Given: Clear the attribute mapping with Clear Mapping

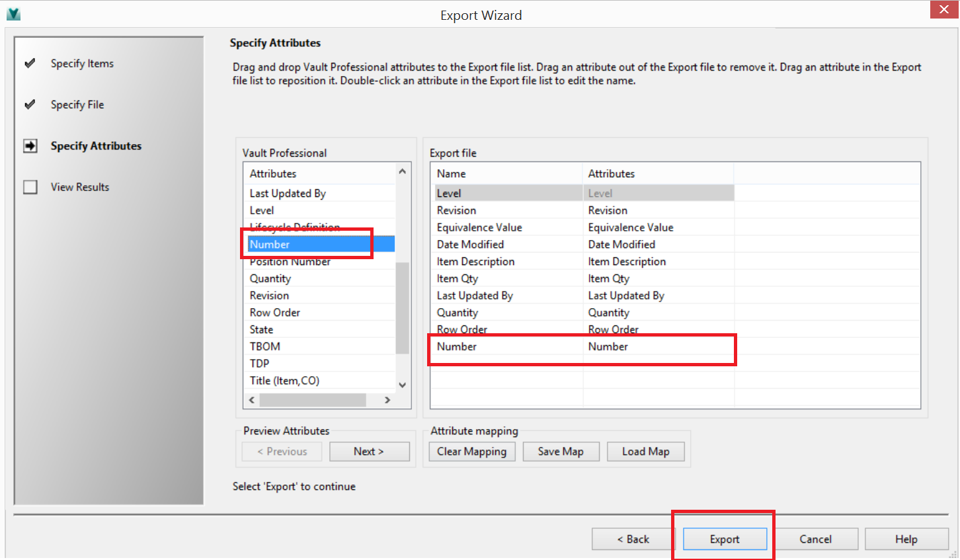Looking at the screenshot, I should tap(471, 452).
